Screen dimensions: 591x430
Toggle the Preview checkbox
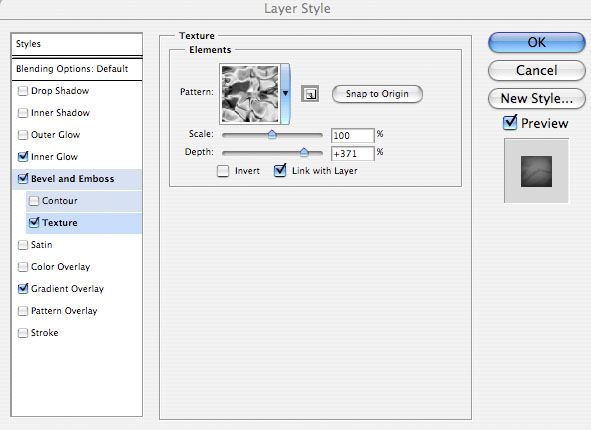510,122
